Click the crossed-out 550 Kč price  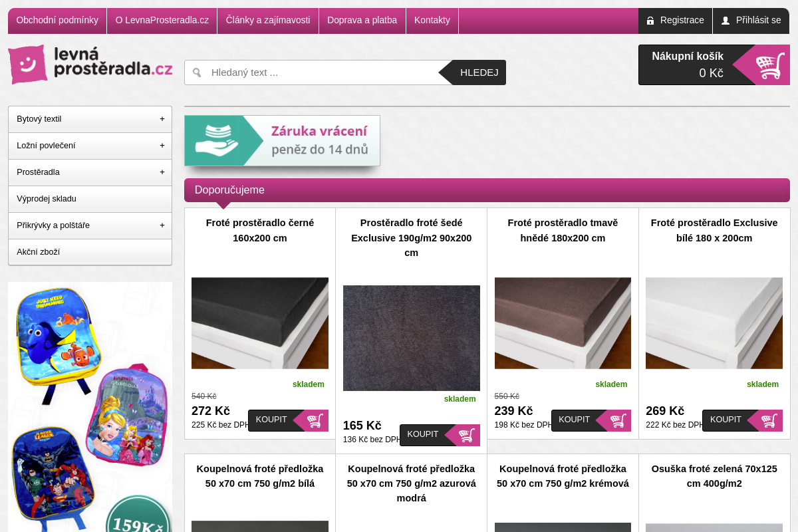click(507, 396)
